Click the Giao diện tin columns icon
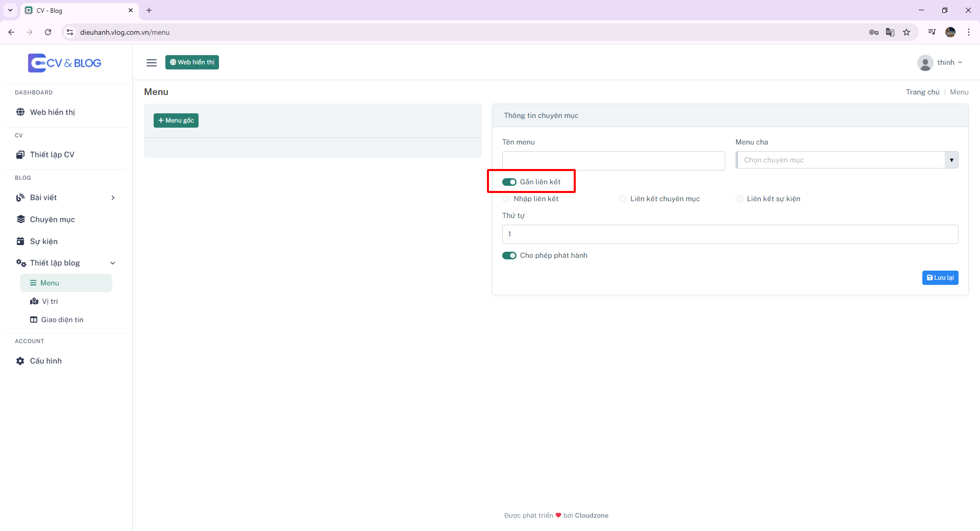 point(34,320)
